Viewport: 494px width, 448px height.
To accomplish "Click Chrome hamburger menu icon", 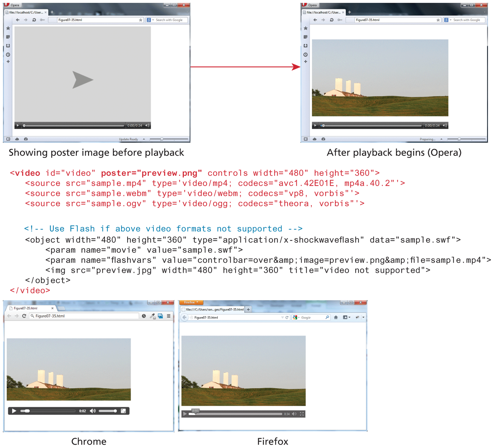I will (x=169, y=316).
